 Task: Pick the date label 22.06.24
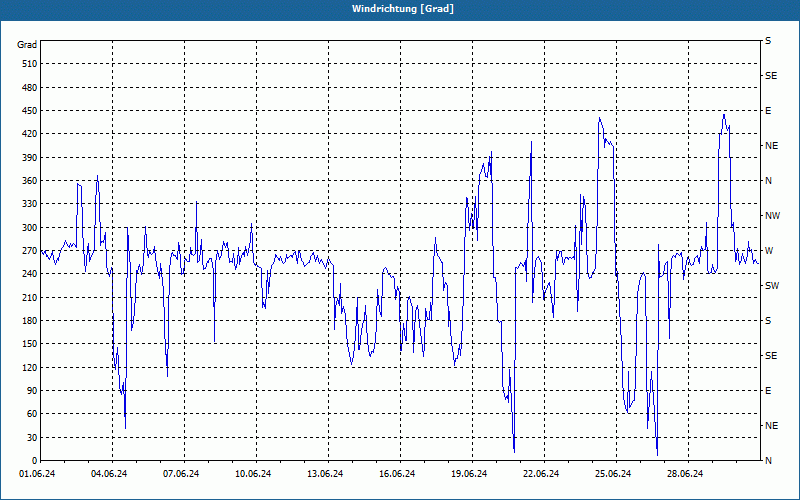point(540,474)
